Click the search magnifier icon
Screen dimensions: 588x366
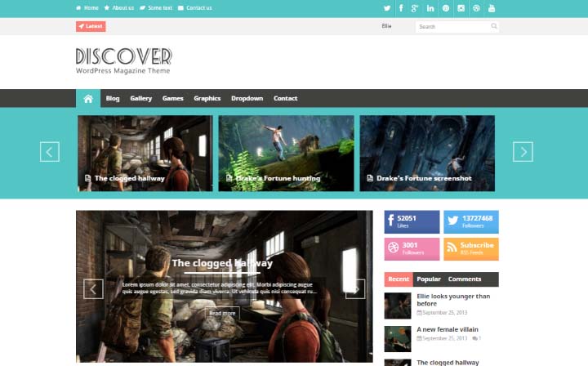tap(494, 26)
